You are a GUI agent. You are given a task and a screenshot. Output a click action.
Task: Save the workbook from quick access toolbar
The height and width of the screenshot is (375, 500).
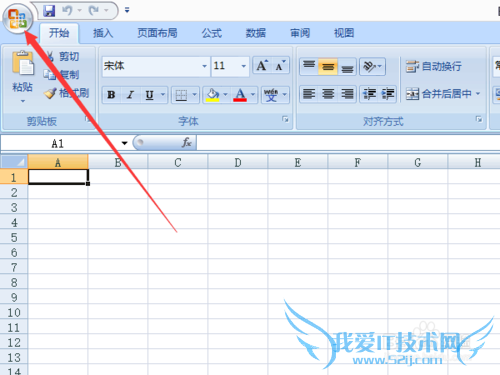click(x=49, y=11)
